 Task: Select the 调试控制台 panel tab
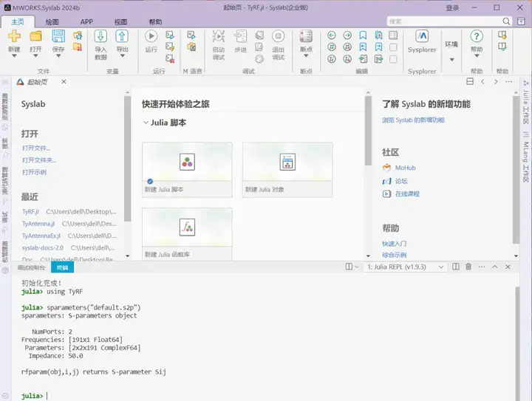click(31, 267)
